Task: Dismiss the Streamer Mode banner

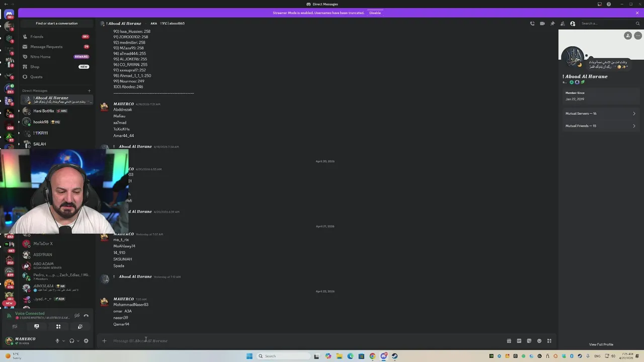Action: click(637, 13)
